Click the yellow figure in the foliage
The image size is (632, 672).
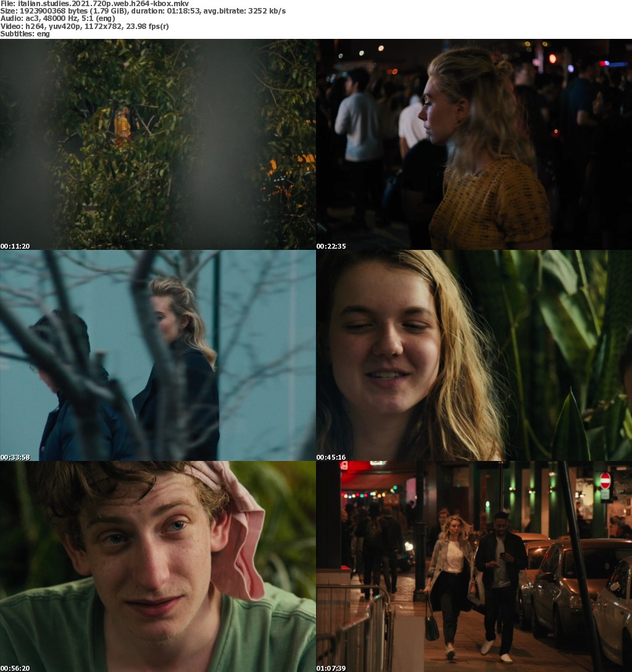pos(122,123)
